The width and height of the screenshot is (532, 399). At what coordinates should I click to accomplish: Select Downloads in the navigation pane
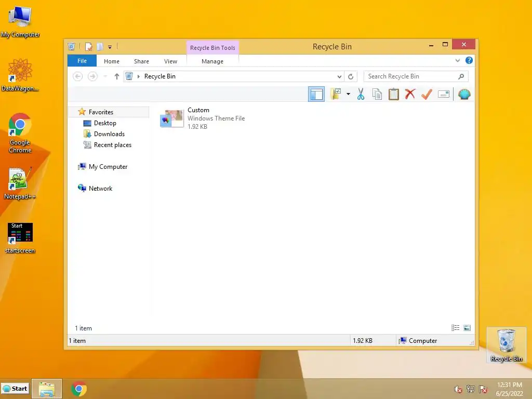point(109,134)
